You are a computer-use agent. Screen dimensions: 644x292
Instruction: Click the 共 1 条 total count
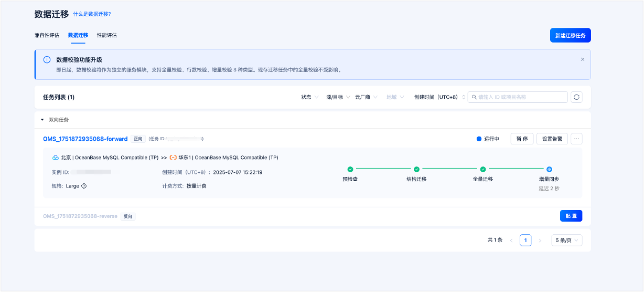[495, 240]
